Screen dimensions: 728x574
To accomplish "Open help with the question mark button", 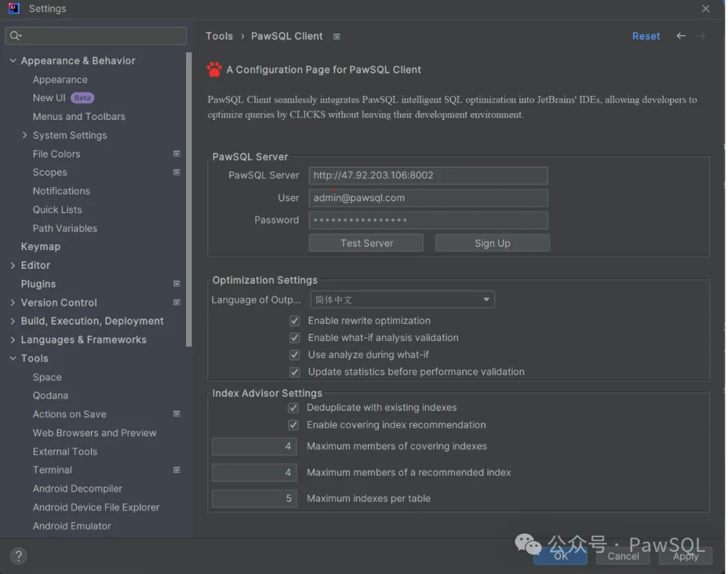I will click(x=19, y=555).
